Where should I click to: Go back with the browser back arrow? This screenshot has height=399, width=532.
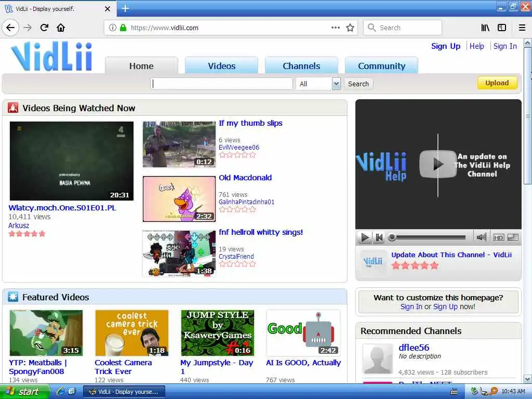pyautogui.click(x=10, y=28)
